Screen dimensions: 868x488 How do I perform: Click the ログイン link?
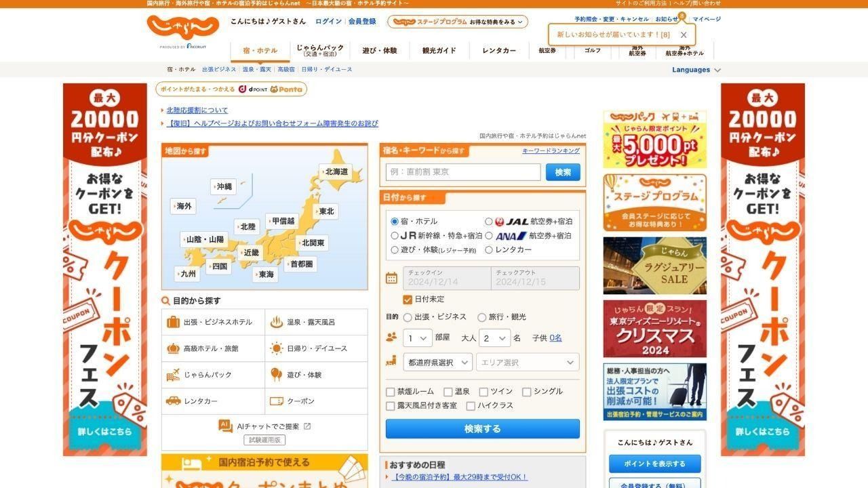[x=328, y=22]
